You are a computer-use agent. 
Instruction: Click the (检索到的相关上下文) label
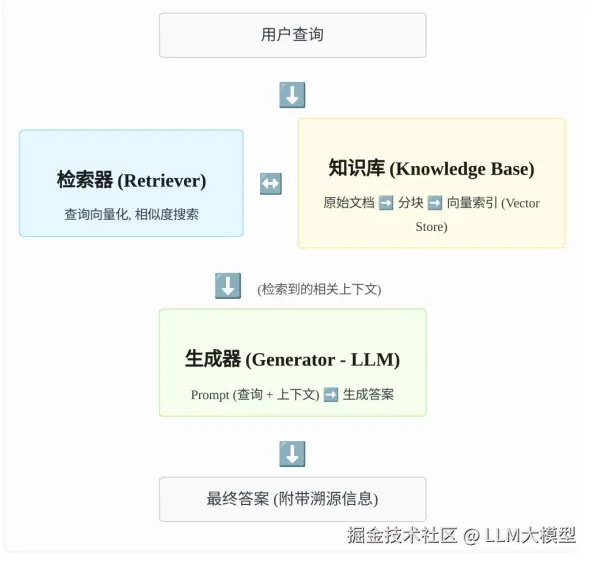point(319,289)
